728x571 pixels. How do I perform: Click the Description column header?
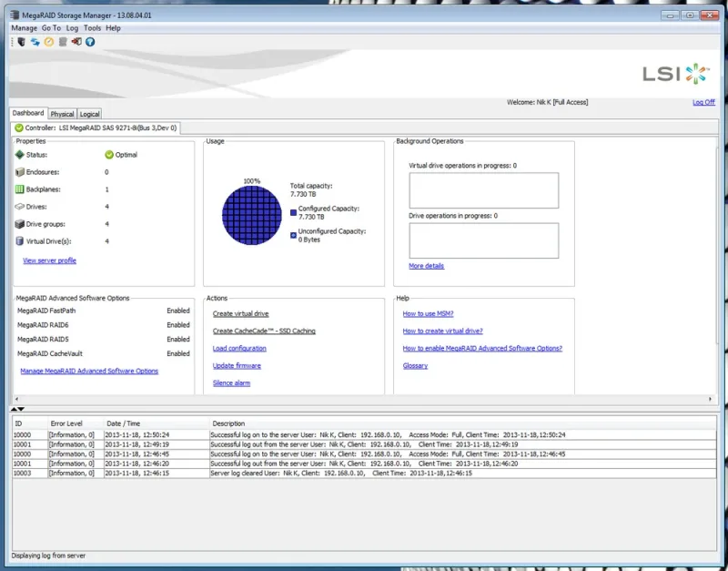pos(463,423)
